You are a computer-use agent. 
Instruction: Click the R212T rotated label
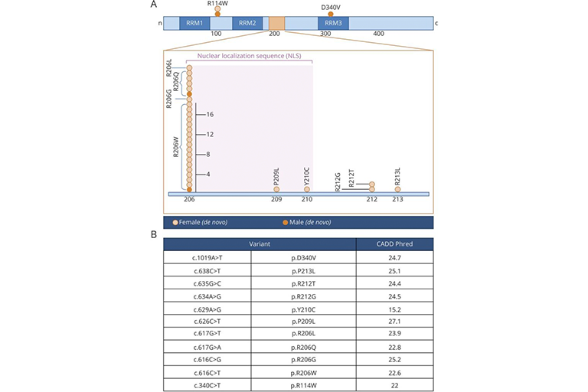pyautogui.click(x=351, y=178)
